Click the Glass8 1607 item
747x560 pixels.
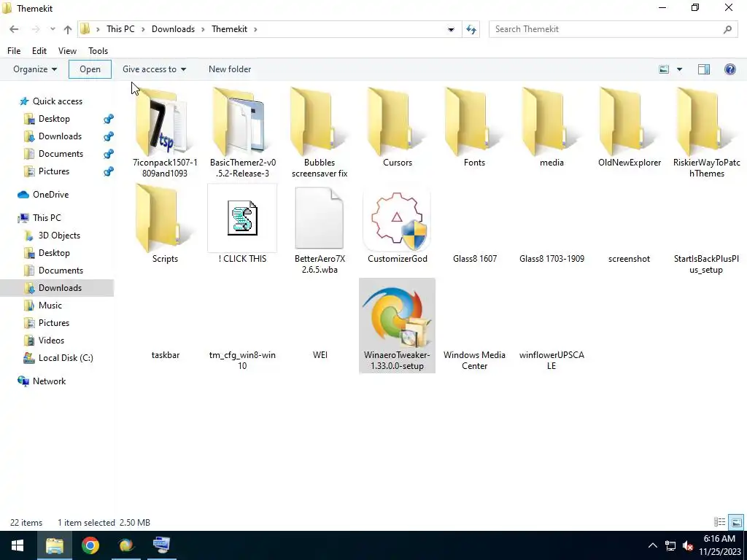pos(475,259)
